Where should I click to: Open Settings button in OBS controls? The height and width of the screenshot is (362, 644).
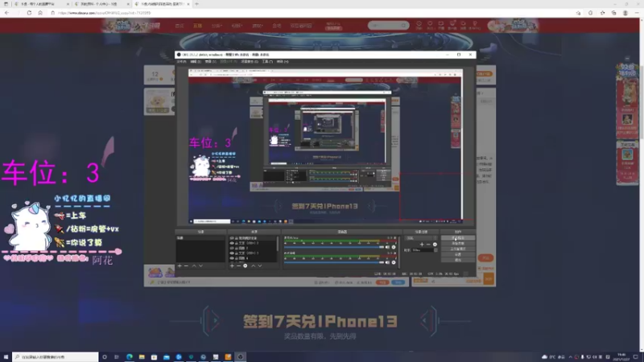[458, 254]
